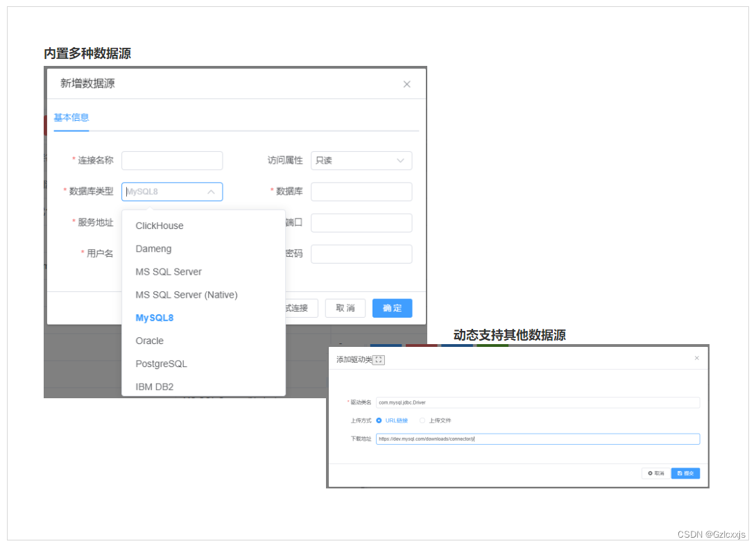Click the collapse chevron on 数据库类型 field

coord(212,191)
